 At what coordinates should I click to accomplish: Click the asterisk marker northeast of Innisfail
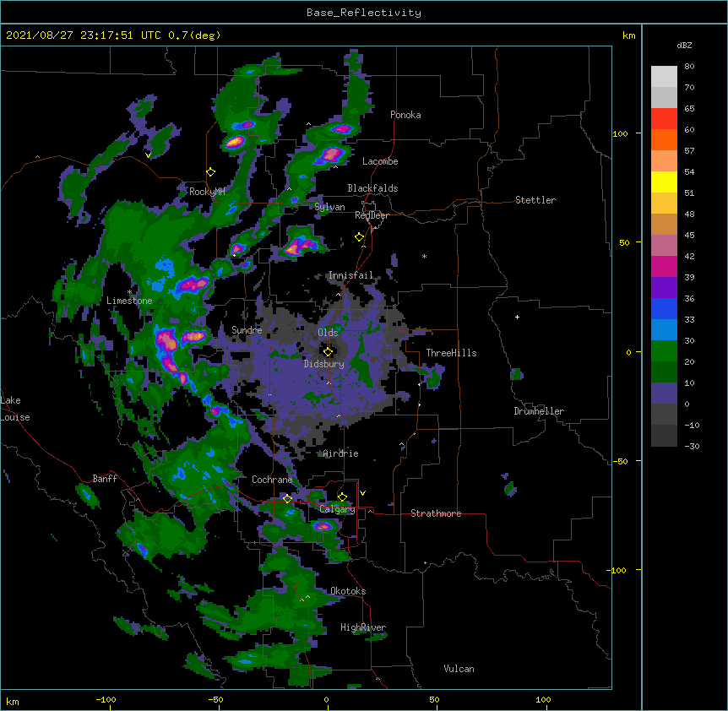[424, 256]
